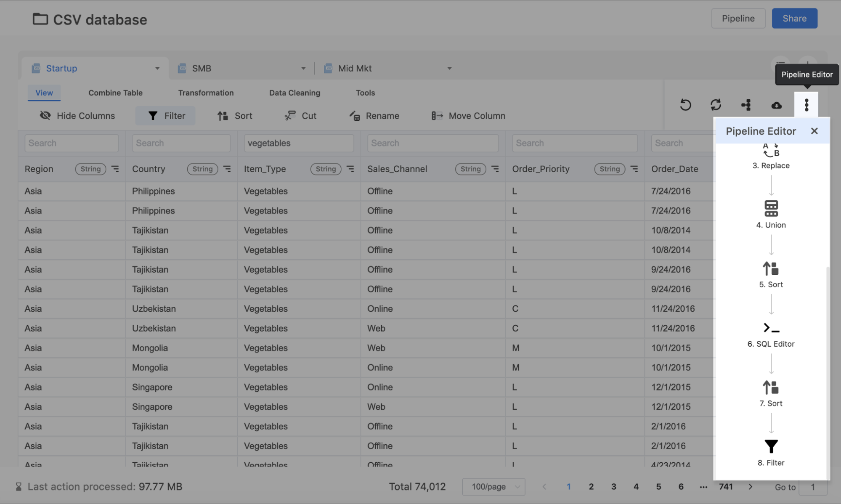The image size is (841, 504).
Task: Click the Cut tool
Action: click(x=300, y=116)
